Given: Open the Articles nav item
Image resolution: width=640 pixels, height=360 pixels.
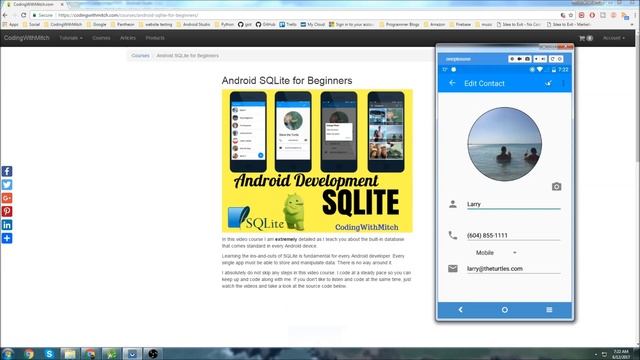Looking at the screenshot, I should pyautogui.click(x=128, y=38).
